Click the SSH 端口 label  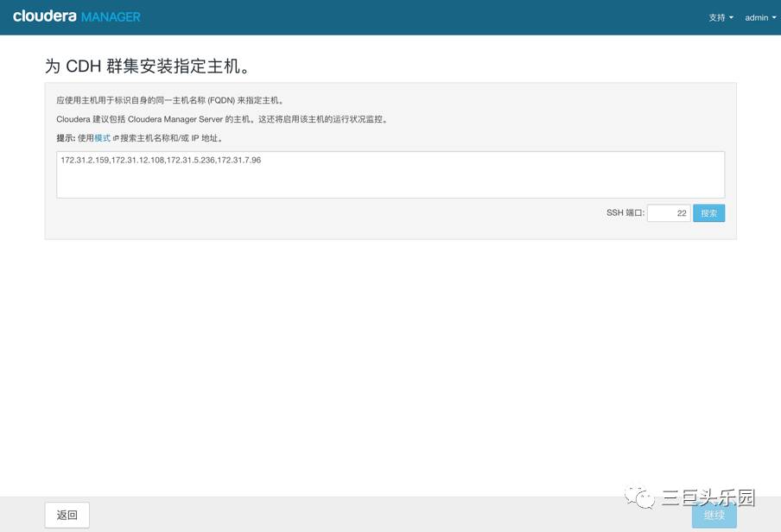(x=625, y=212)
